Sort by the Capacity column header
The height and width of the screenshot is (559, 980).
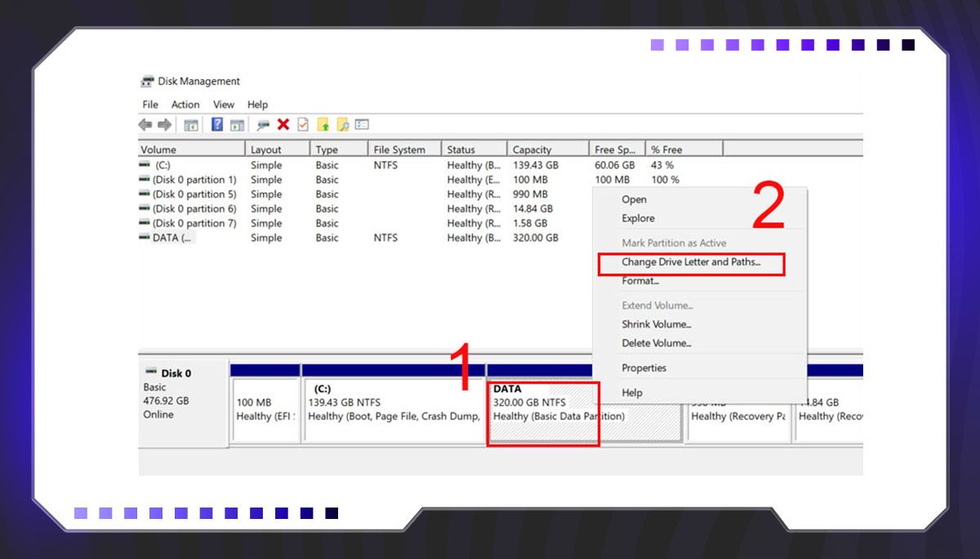[532, 150]
